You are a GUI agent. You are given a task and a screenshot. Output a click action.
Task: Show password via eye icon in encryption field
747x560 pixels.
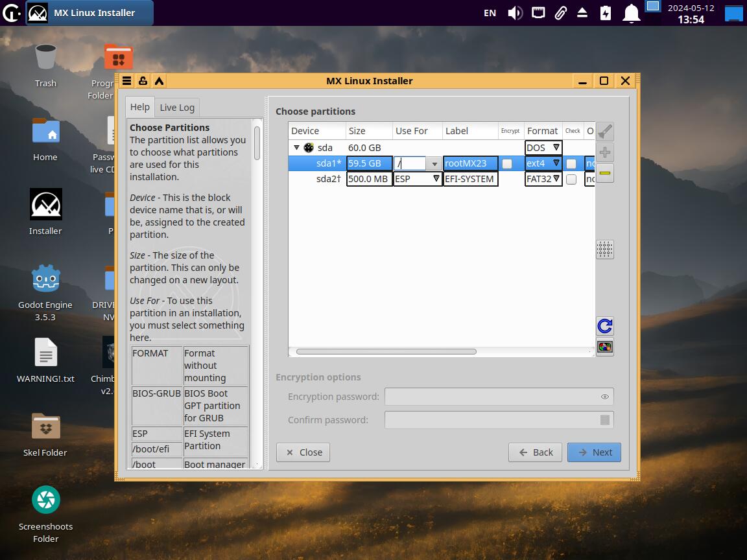click(604, 397)
